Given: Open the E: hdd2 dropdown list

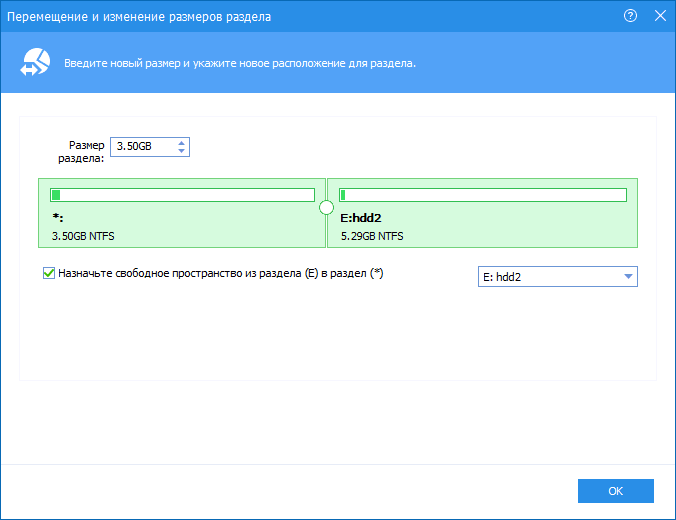Looking at the screenshot, I should click(x=557, y=276).
